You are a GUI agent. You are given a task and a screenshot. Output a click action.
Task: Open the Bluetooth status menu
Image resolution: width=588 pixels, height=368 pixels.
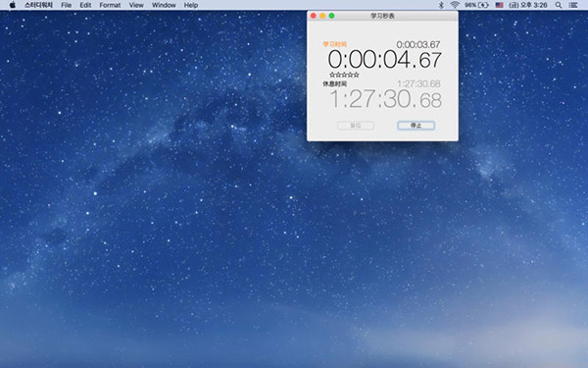tap(441, 5)
